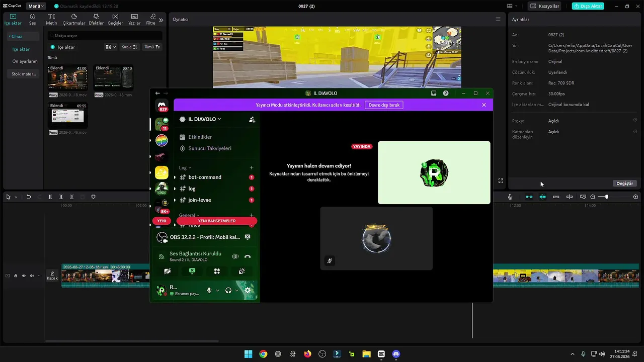Click the split clip tool
Viewport: 644px width, 362px height.
pyautogui.click(x=50, y=197)
